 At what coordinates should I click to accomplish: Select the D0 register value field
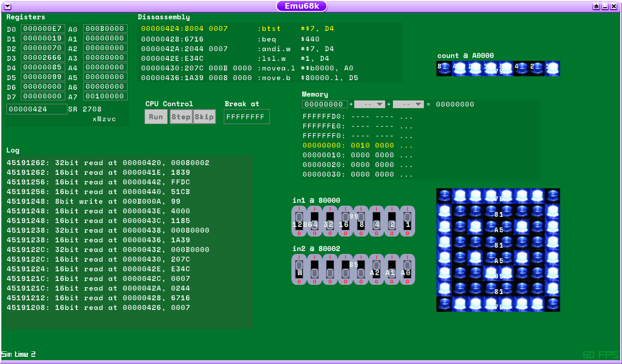coord(43,28)
